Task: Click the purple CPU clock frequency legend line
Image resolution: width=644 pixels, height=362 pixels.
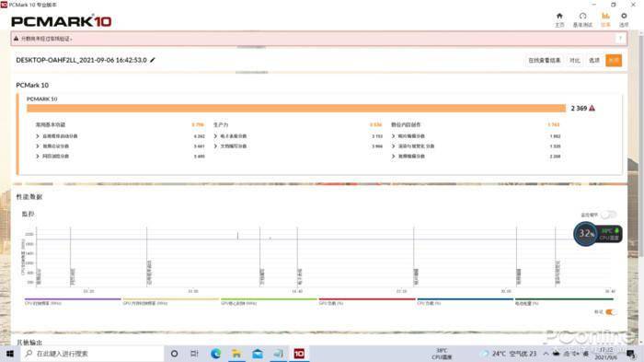Action: (x=73, y=299)
